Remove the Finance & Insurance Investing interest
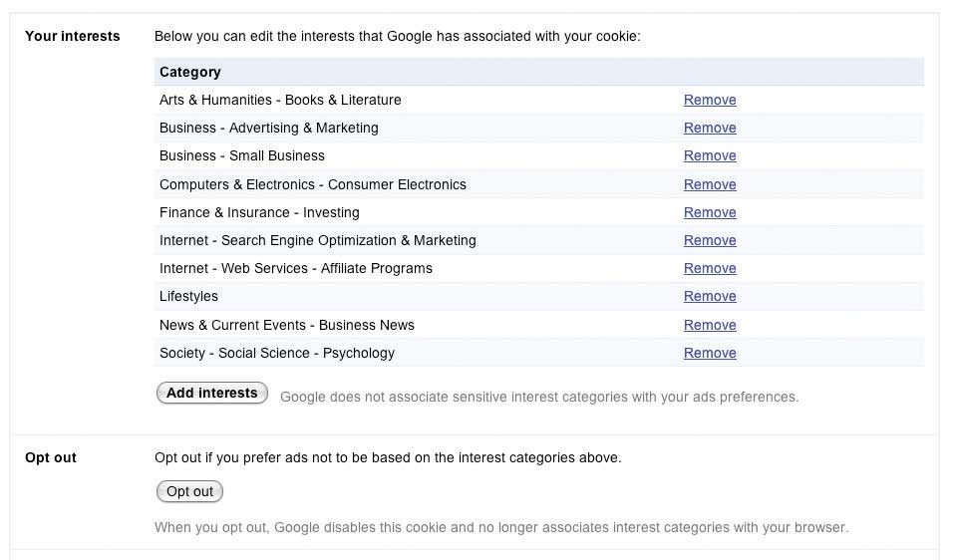 [710, 212]
